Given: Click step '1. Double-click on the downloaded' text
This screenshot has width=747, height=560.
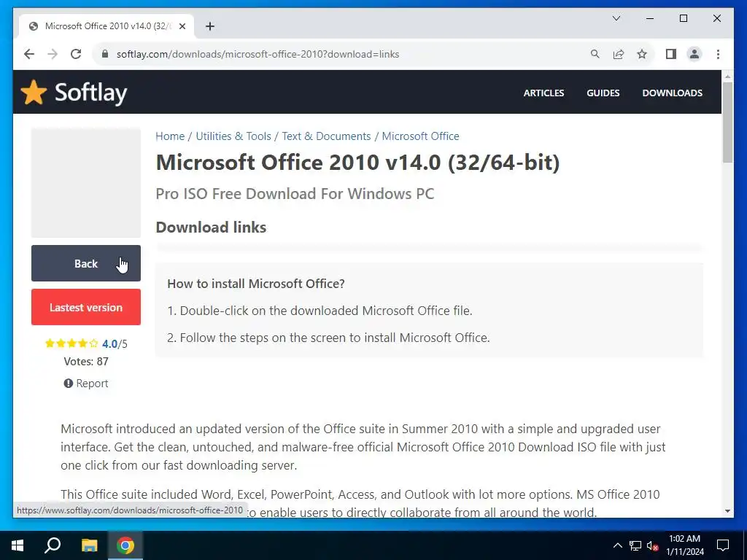Looking at the screenshot, I should tap(320, 311).
